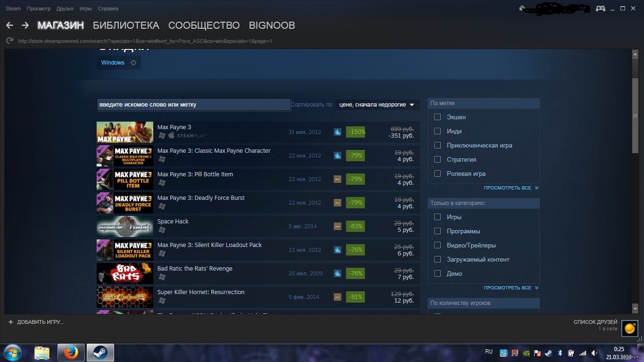Viewport: 644px width, 362px height.
Task: Click the mixed review icon for Pill Bottle Item
Action: point(338,179)
